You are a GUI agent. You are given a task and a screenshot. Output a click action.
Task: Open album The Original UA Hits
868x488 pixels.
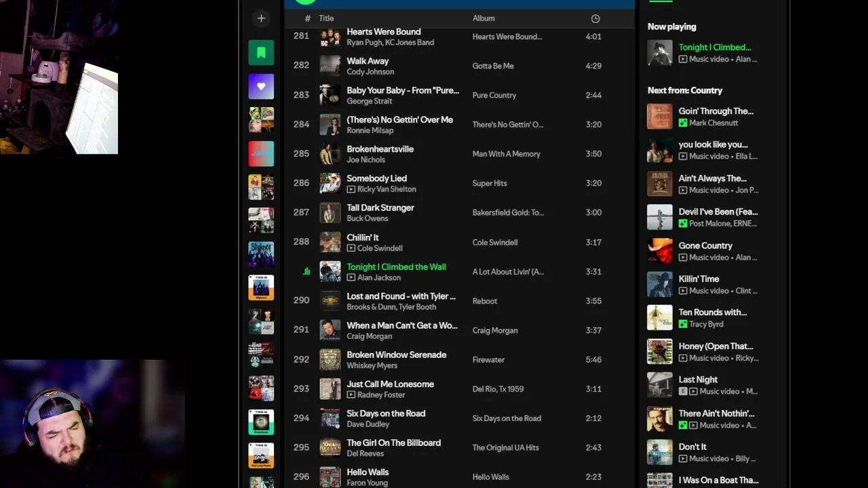click(x=506, y=448)
